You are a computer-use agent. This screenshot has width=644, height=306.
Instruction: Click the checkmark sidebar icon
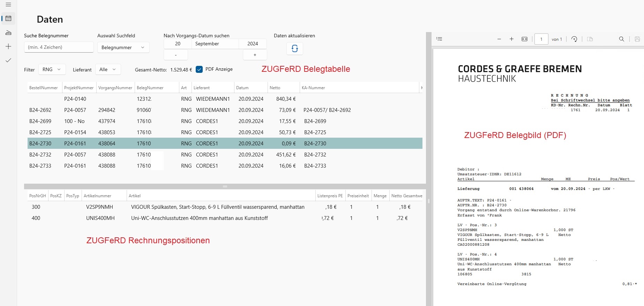pyautogui.click(x=8, y=60)
